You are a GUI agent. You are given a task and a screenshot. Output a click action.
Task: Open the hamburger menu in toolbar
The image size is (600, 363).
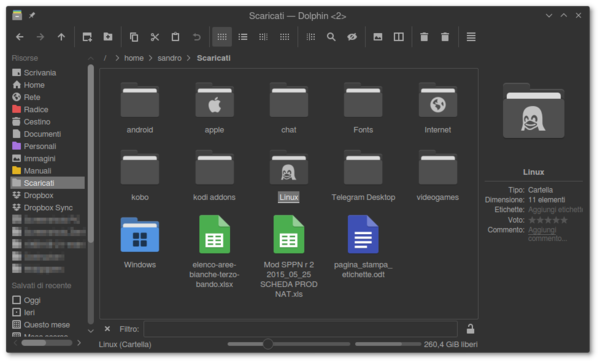471,37
